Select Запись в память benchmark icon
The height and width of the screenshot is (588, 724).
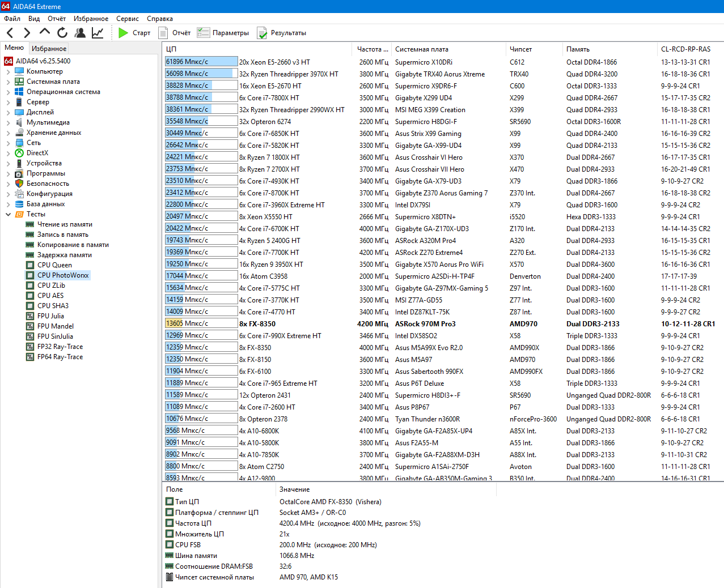pyautogui.click(x=30, y=235)
